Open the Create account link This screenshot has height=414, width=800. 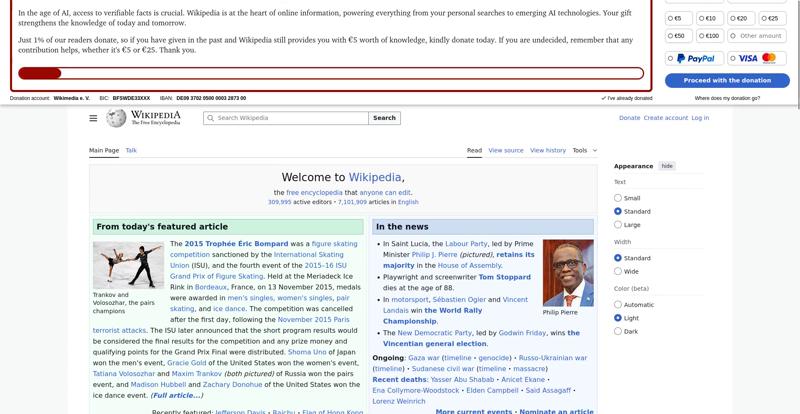[665, 118]
